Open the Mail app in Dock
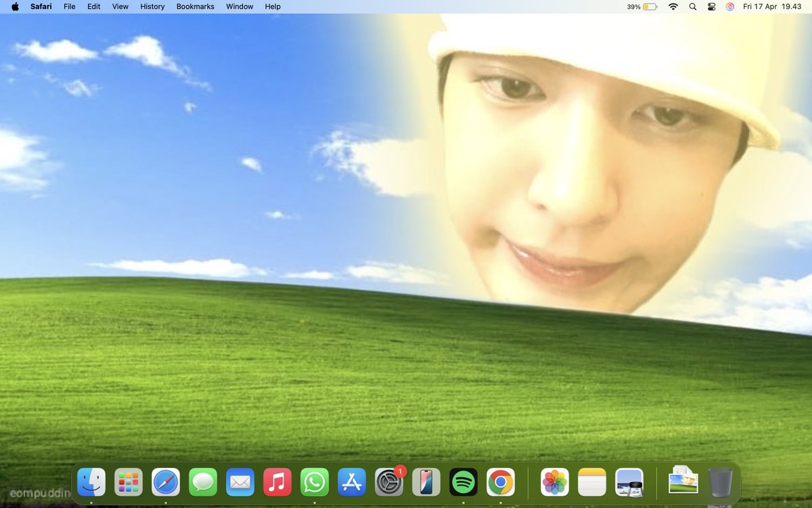This screenshot has height=508, width=812. coord(240,482)
